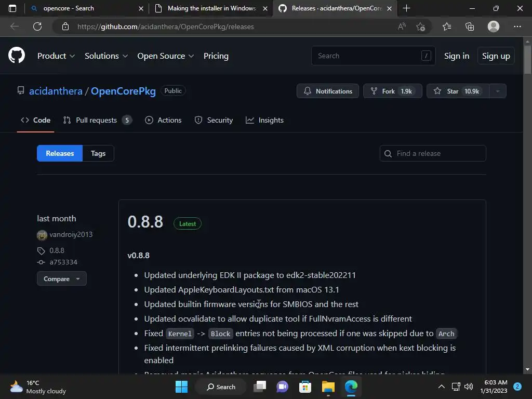532x399 pixels.
Task: Open the Edge tab actions menu icon
Action: (12, 8)
